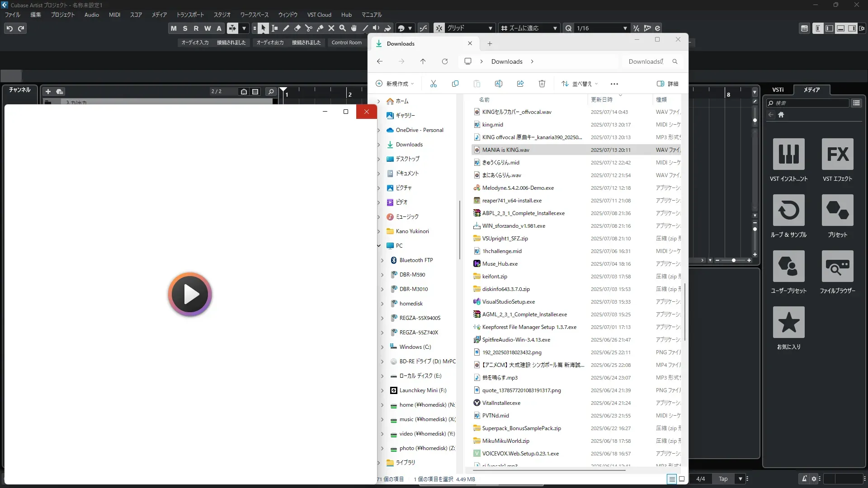Select the Glue tool
The height and width of the screenshot is (488, 868).
320,28
